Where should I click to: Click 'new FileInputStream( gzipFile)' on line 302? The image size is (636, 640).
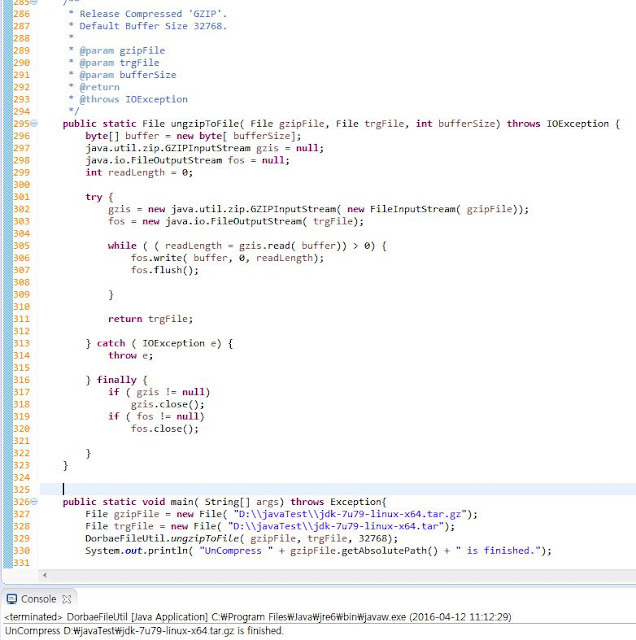432,209
